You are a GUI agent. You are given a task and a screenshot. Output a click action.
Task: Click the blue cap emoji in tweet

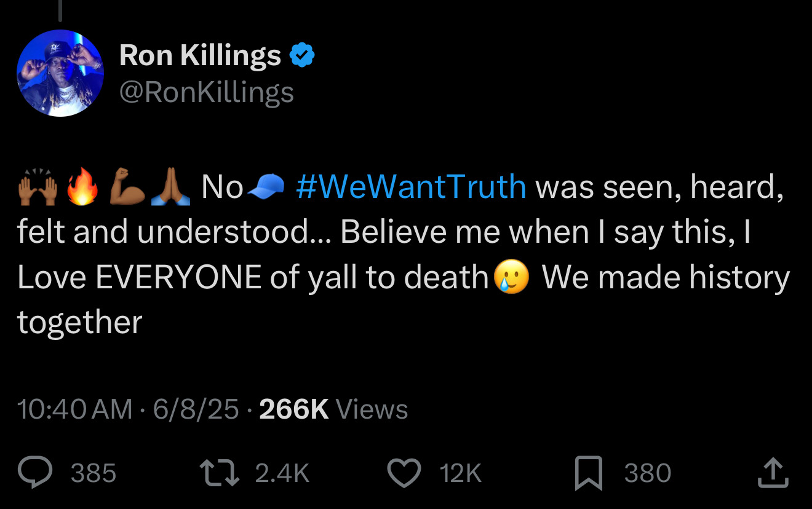pyautogui.click(x=266, y=186)
